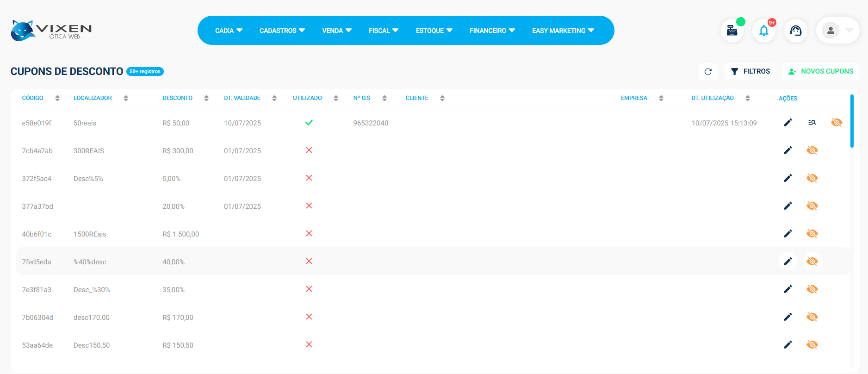The image size is (868, 374).
Task: Expand the FINANCEIRO dropdown menu
Action: click(x=492, y=31)
